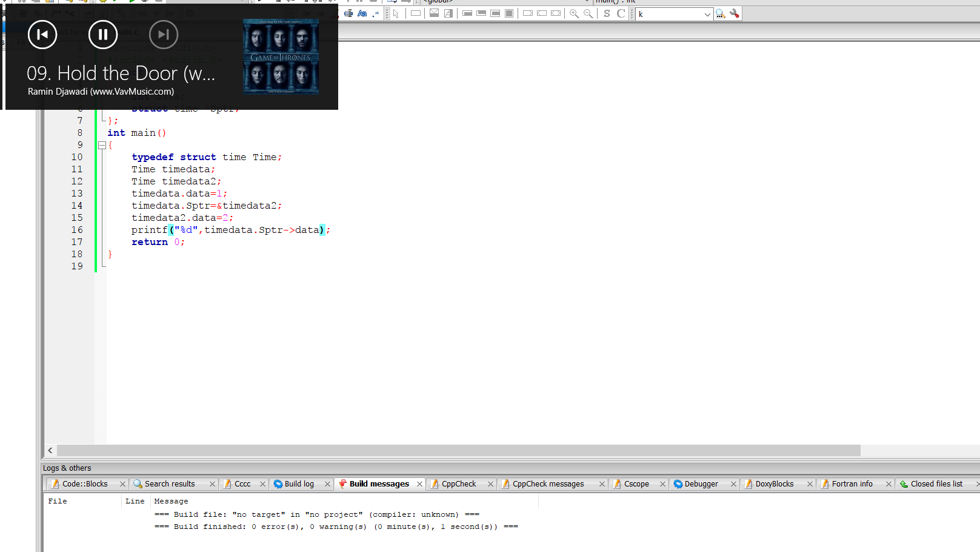
Task: Skip to the previous track
Action: 42,35
